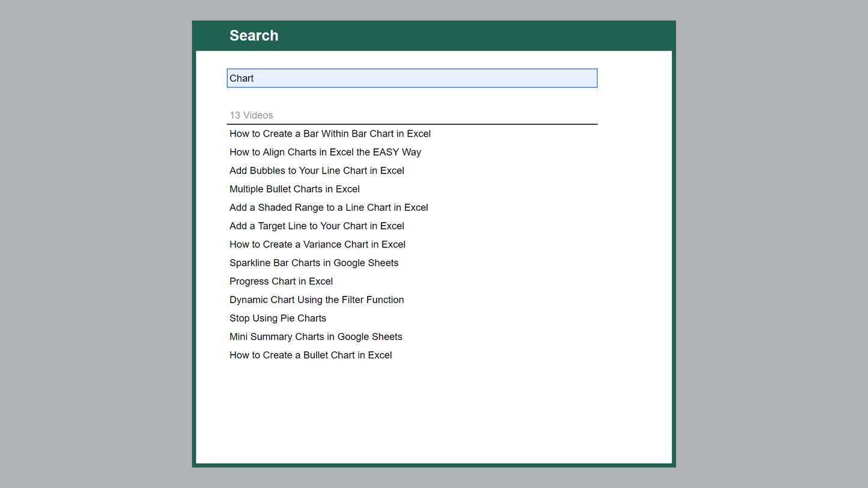This screenshot has width=868, height=488.
Task: Click inside the search input containing "Chart"
Action: pyautogui.click(x=412, y=78)
